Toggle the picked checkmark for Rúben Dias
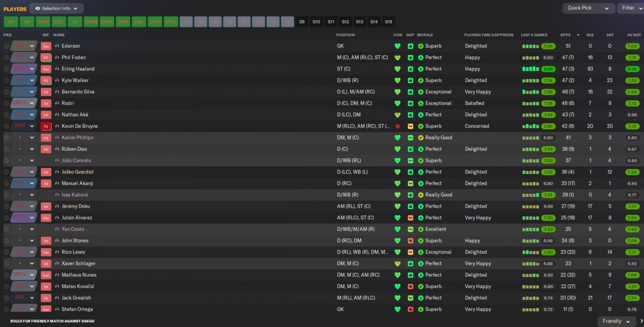This screenshot has height=327, width=644. pyautogui.click(x=6, y=149)
